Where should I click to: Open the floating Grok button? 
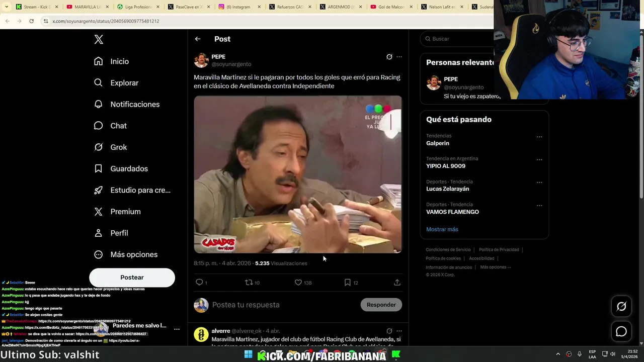pyautogui.click(x=621, y=306)
